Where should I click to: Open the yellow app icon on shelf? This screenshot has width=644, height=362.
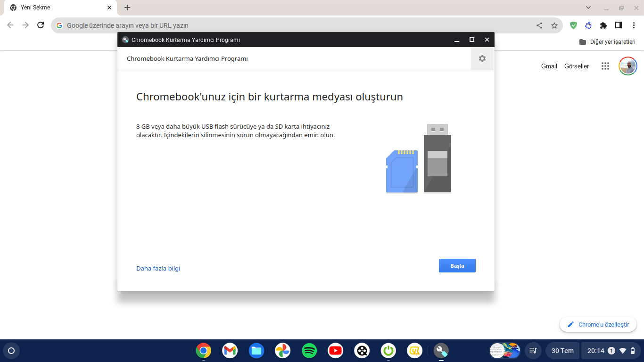[x=415, y=351]
